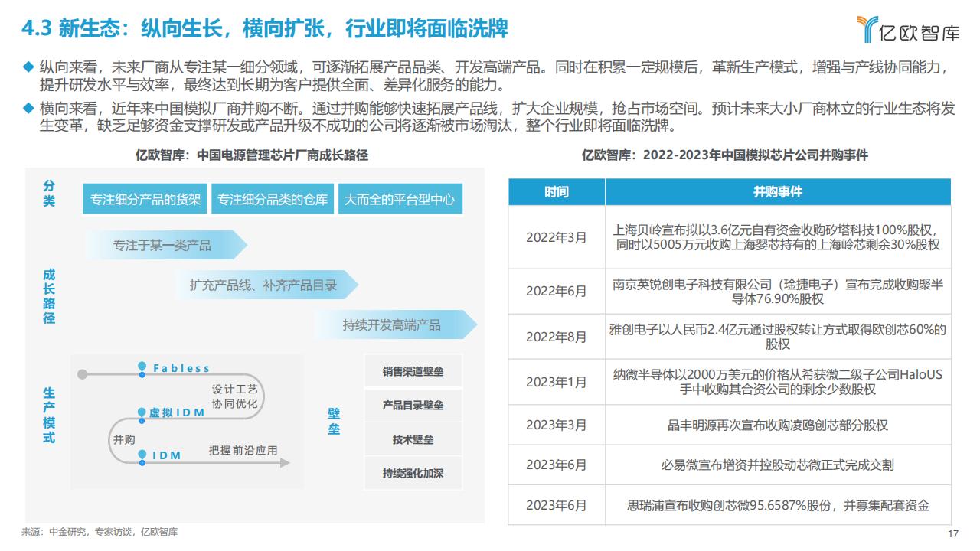Click the 2022年3月 date cell
Viewport: 980px width, 551px height.
tap(557, 237)
